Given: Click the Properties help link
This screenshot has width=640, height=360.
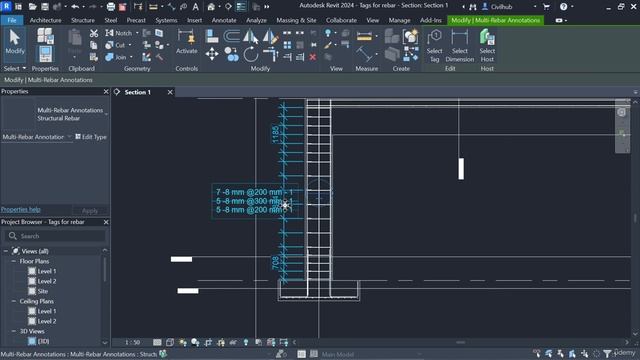Looking at the screenshot, I should pyautogui.click(x=21, y=209).
